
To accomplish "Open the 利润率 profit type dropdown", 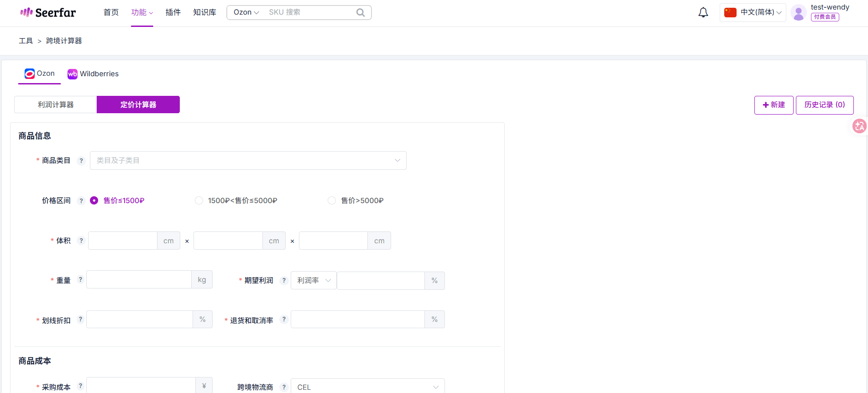I will [314, 280].
